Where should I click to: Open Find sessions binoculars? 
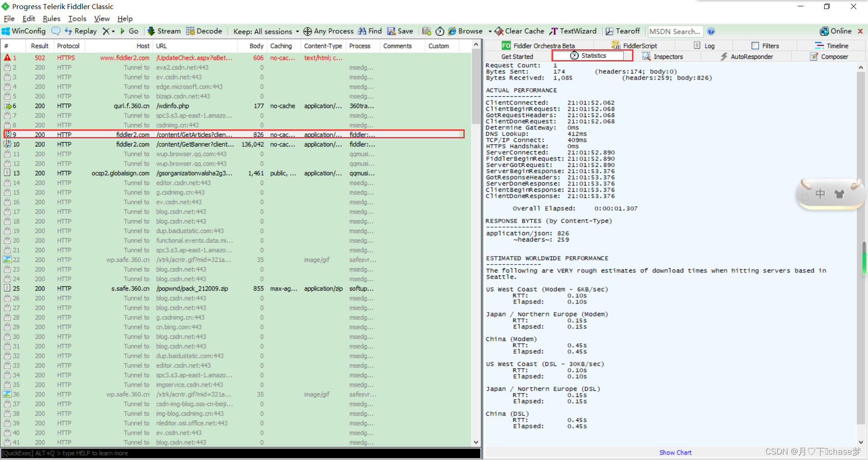click(370, 31)
